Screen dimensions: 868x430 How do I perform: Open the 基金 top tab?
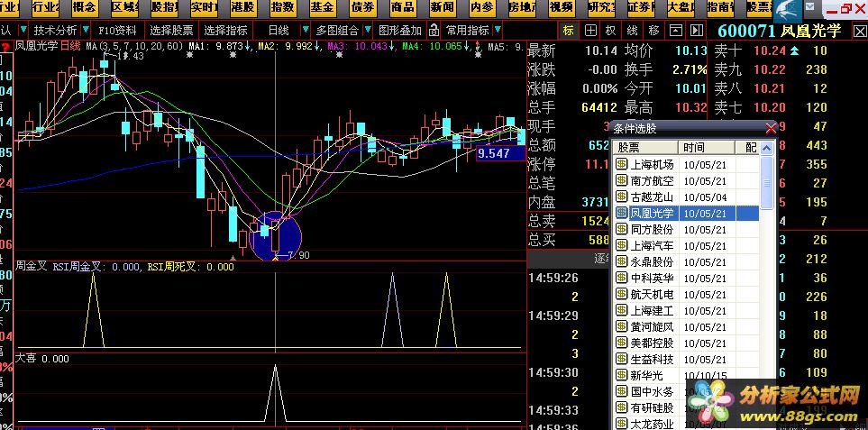pos(322,8)
